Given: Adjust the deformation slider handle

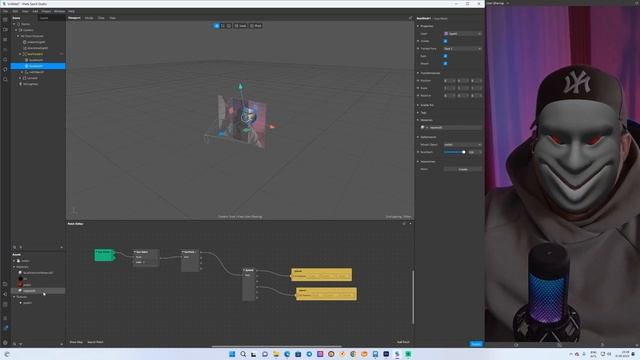Looking at the screenshot, I should point(464,152).
